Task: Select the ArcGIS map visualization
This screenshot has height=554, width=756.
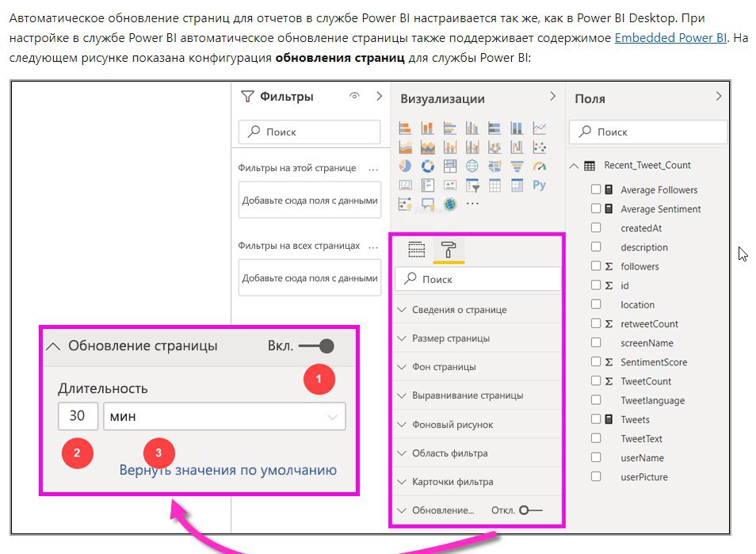Action: coord(450,204)
